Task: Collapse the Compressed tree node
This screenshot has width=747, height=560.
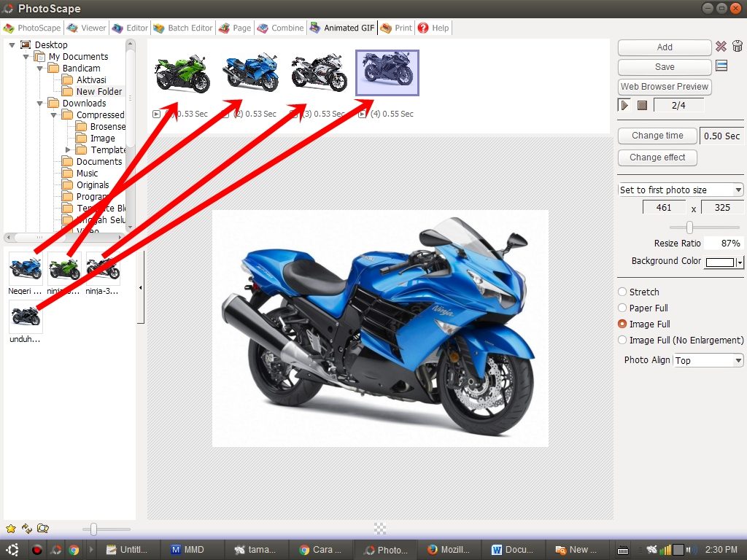Action: [x=54, y=115]
